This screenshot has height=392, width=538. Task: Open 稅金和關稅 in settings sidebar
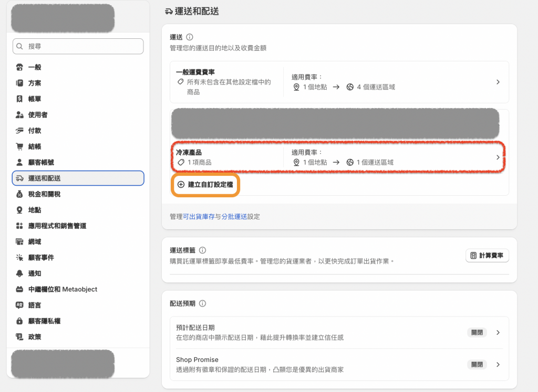(x=44, y=194)
